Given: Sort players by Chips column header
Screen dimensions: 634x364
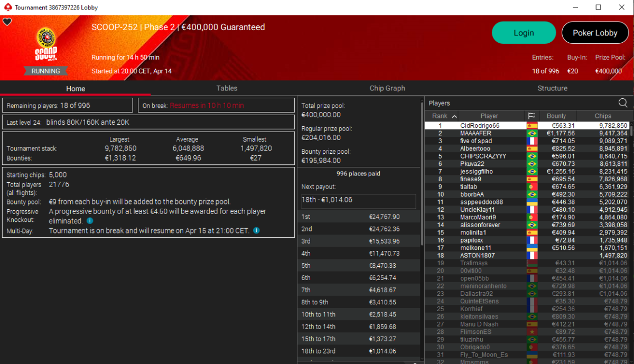Looking at the screenshot, I should [x=603, y=116].
